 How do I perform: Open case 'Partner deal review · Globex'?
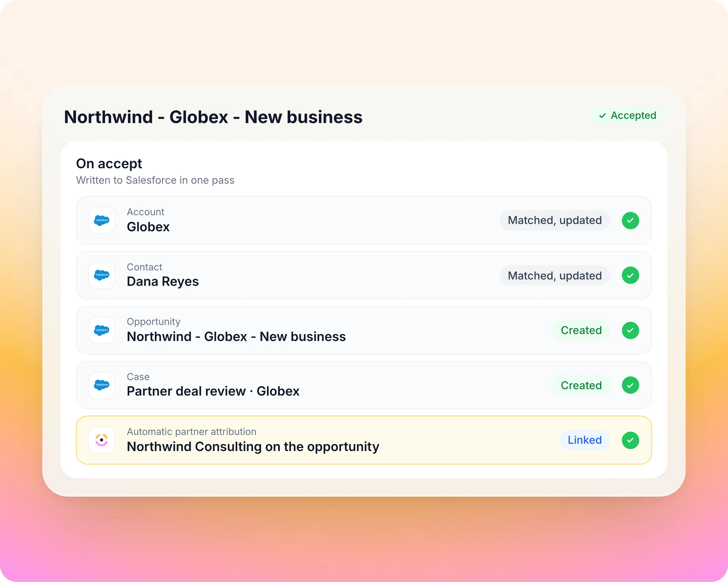click(364, 385)
